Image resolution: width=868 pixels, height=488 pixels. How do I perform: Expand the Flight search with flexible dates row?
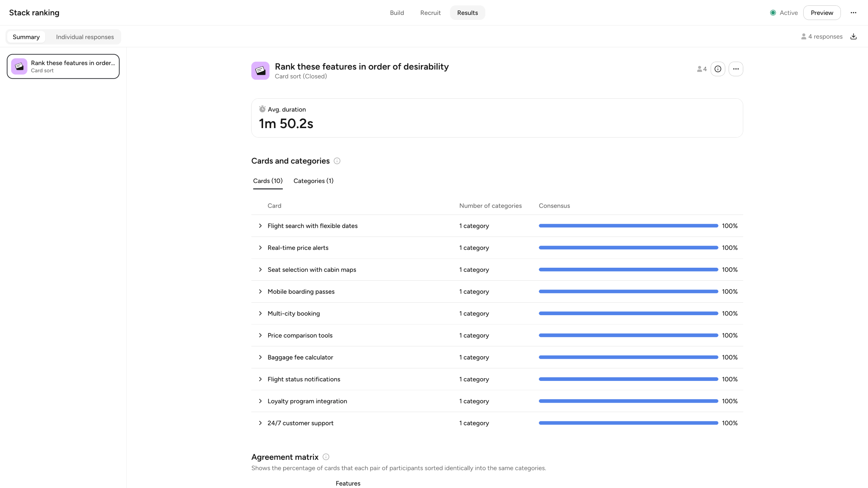tap(260, 226)
